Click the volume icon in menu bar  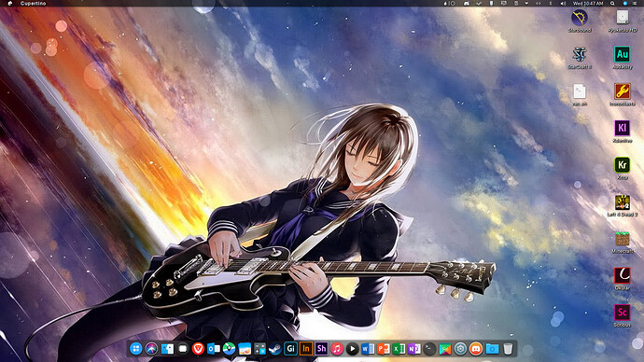[563, 4]
